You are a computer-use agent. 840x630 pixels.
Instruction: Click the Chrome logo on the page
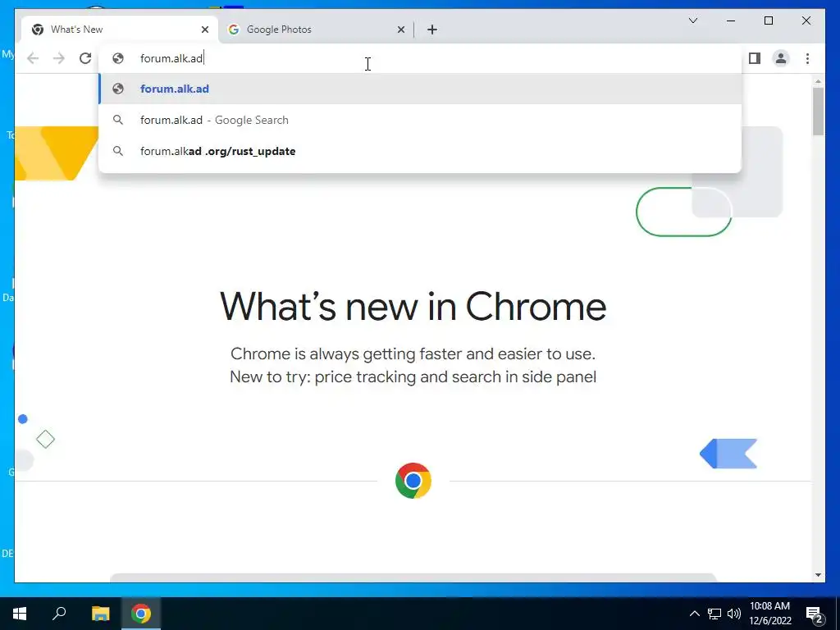[413, 481]
